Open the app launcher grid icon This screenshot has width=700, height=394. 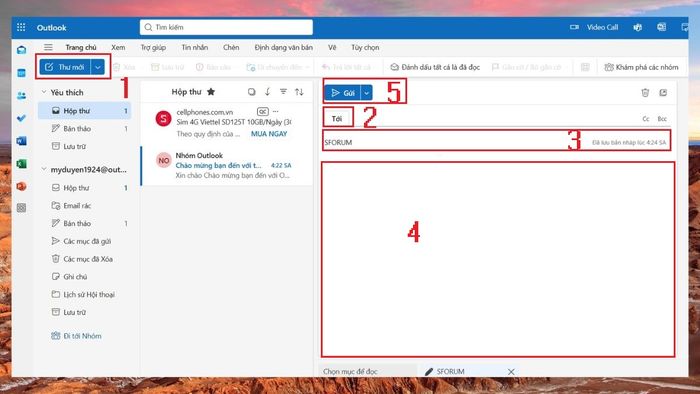pyautogui.click(x=21, y=27)
